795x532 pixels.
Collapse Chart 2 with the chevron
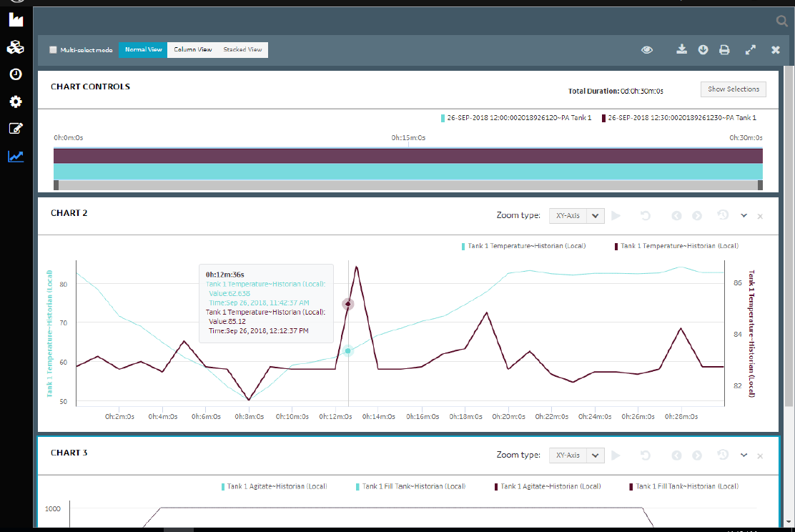pyautogui.click(x=744, y=215)
